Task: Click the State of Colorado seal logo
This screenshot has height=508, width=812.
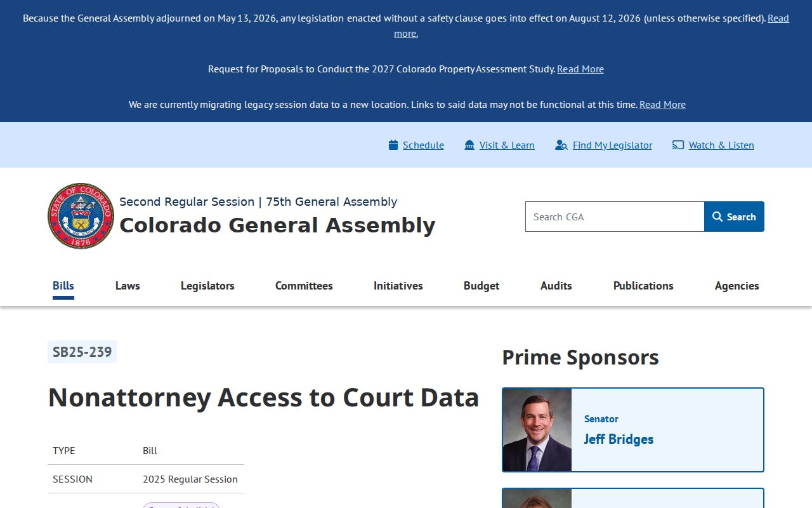Action: (81, 216)
